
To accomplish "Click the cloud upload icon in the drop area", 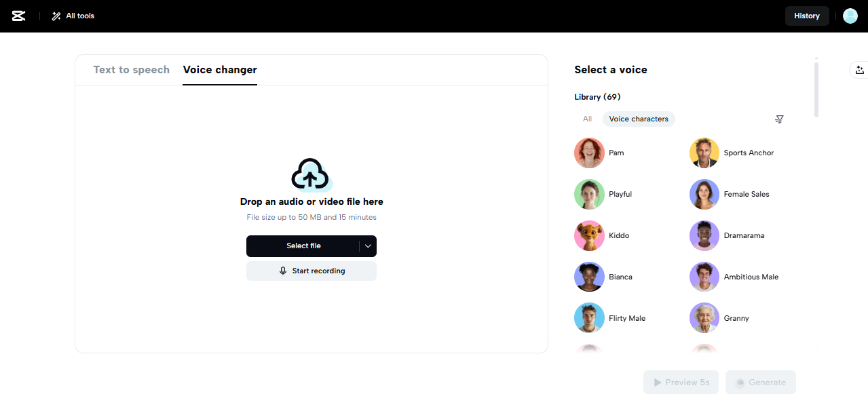I will point(311,175).
